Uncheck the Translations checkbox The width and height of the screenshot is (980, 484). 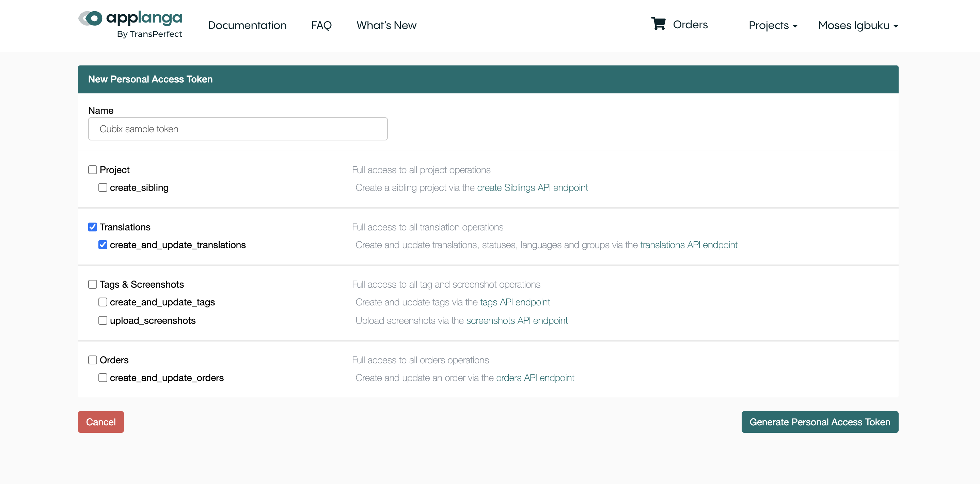[92, 227]
